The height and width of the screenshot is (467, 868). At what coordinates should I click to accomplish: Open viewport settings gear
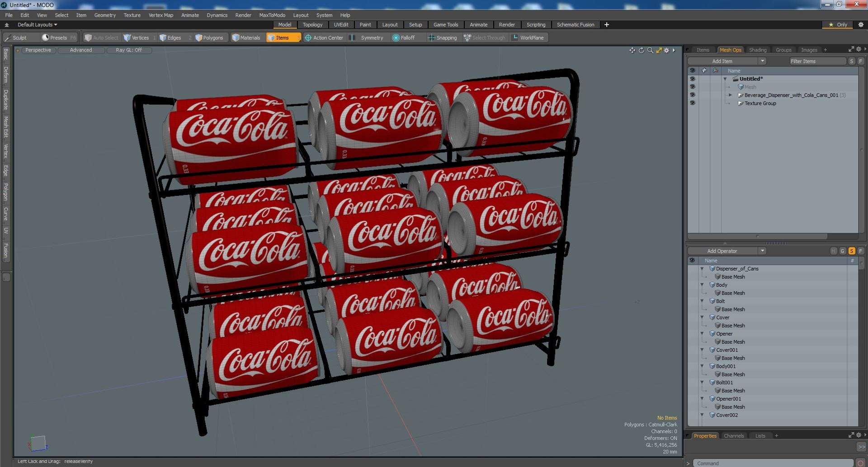666,50
